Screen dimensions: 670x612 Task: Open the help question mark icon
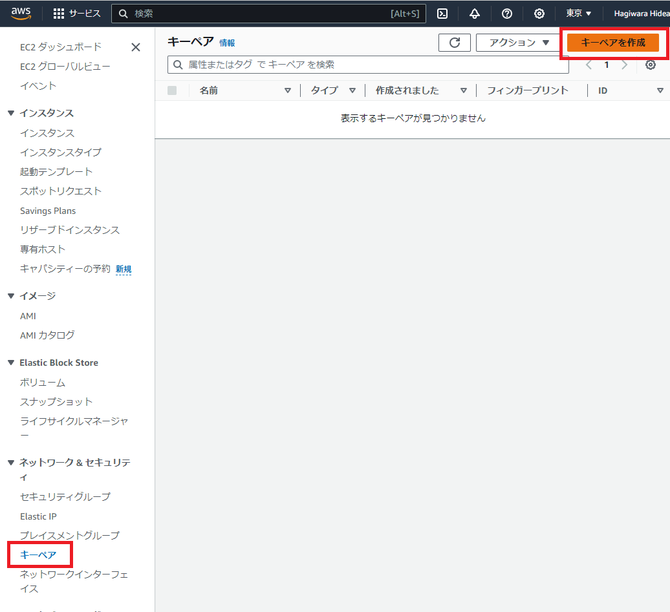coord(507,14)
